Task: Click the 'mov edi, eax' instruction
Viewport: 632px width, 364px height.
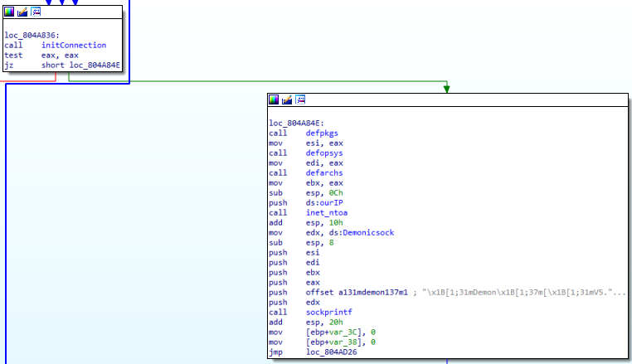Action: pyautogui.click(x=306, y=163)
